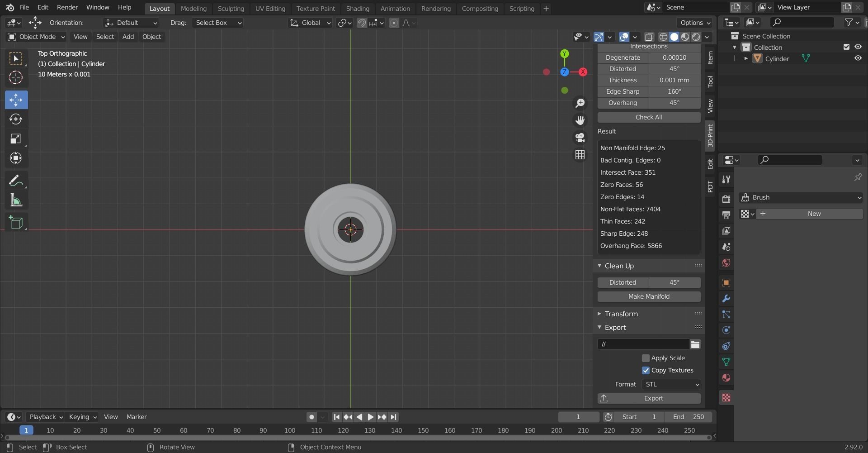Click the New texture button

pyautogui.click(x=810, y=214)
